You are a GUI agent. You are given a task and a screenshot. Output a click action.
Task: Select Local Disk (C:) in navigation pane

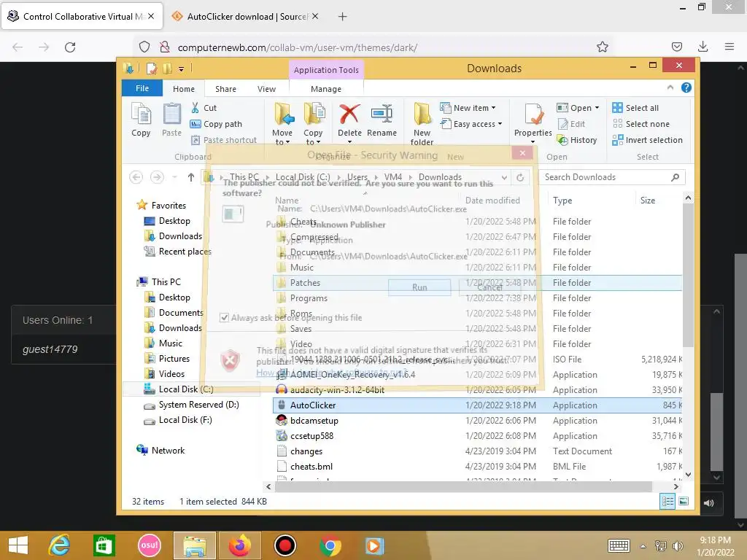179,389
